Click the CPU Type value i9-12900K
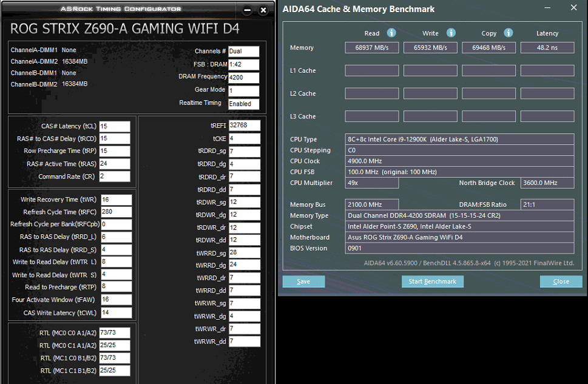This screenshot has width=588, height=384. [x=459, y=139]
